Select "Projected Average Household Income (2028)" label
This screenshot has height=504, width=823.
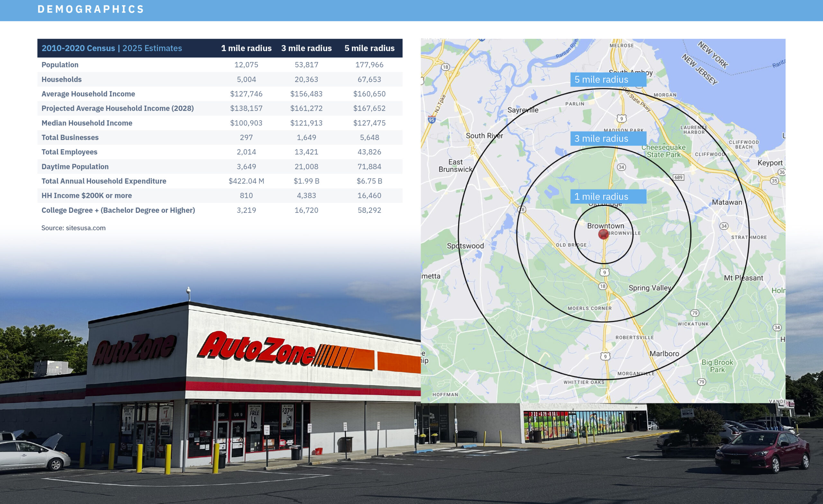pyautogui.click(x=118, y=108)
